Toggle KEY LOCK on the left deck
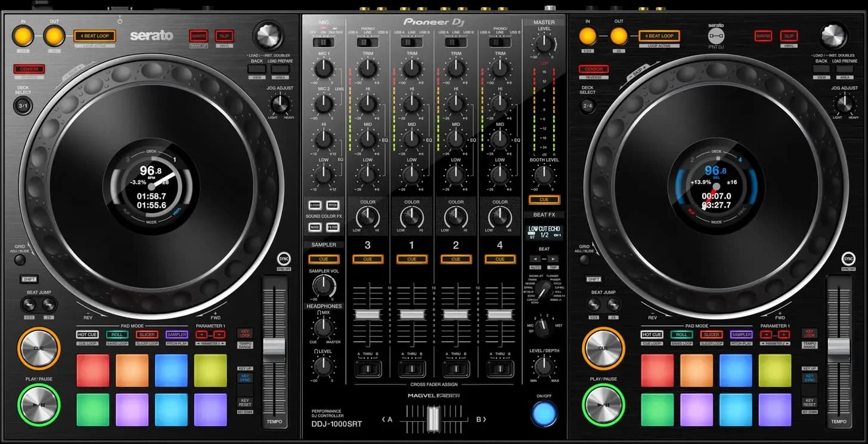868x444 pixels. 245,334
